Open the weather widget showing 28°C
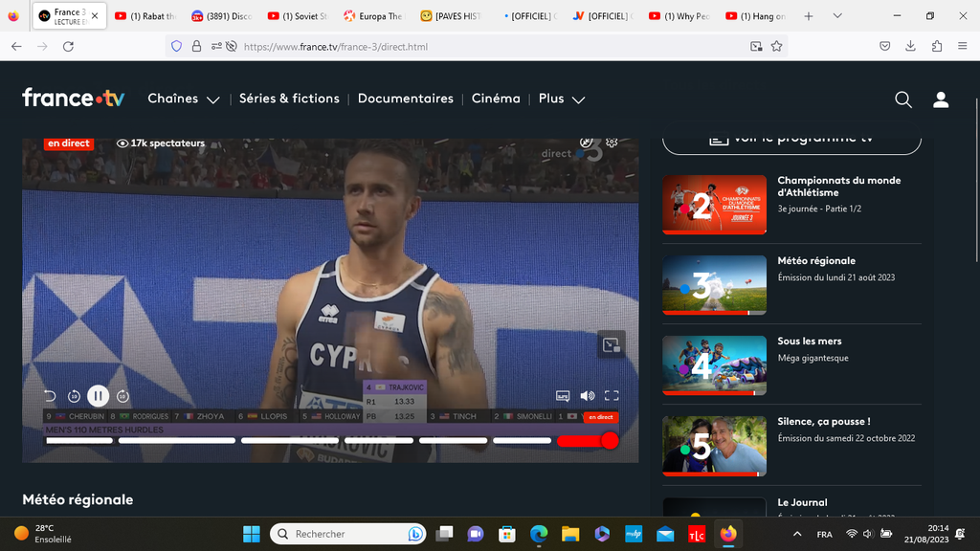The height and width of the screenshot is (551, 980). pos(44,534)
